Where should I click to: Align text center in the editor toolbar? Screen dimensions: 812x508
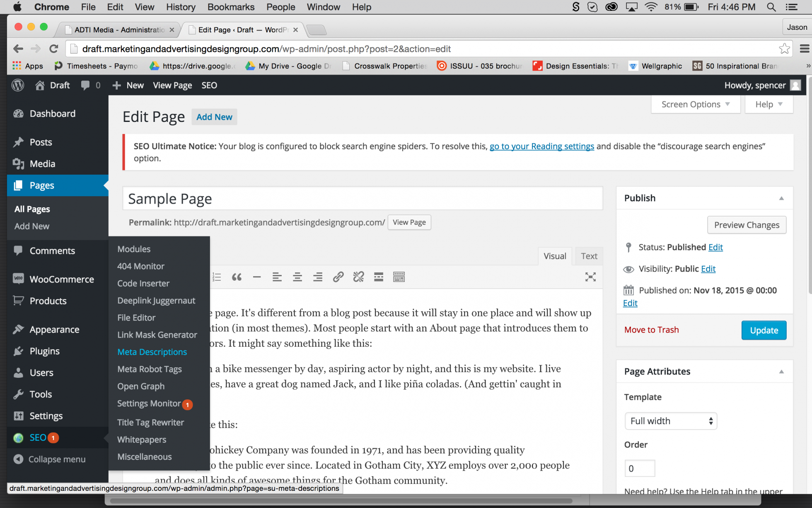click(x=297, y=277)
